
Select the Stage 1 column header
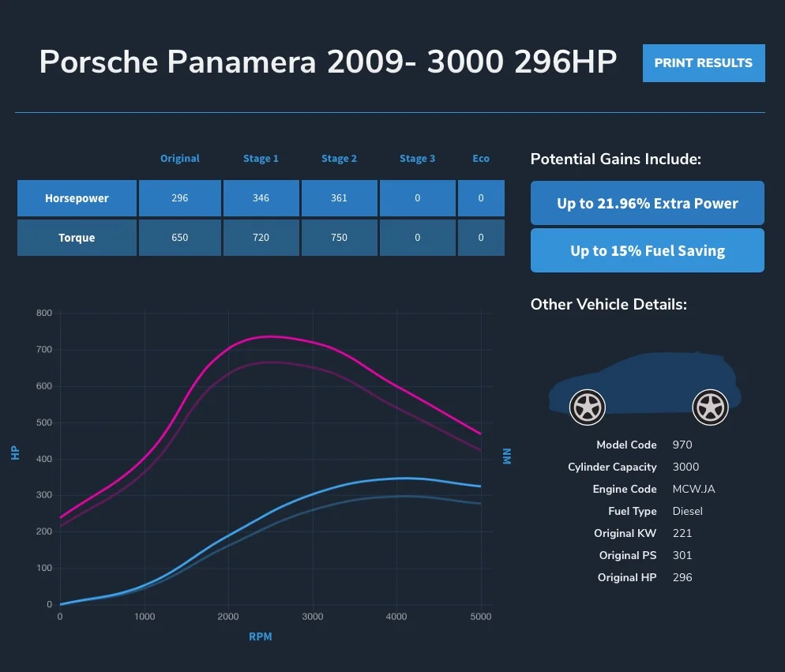tap(261, 158)
